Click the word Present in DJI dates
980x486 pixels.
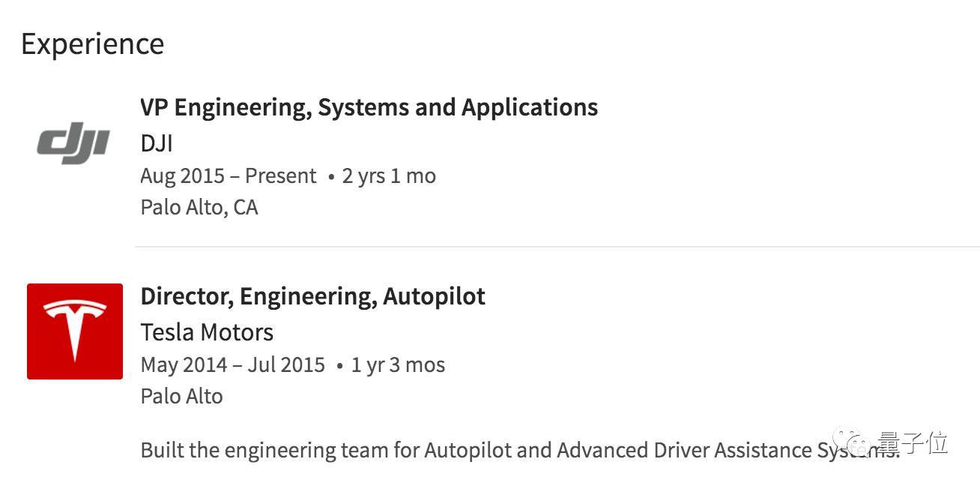[281, 175]
